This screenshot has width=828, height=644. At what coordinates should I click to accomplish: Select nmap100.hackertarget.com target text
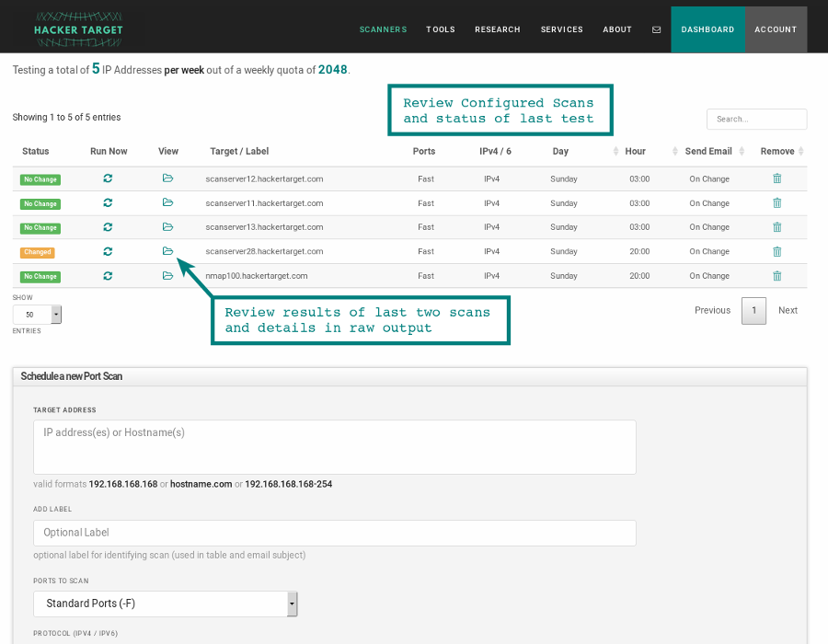pos(256,276)
